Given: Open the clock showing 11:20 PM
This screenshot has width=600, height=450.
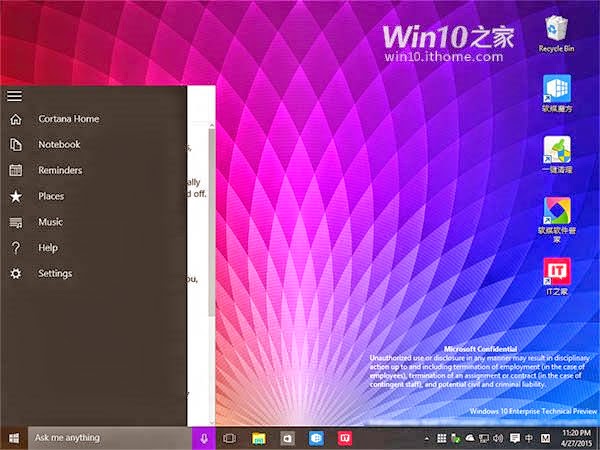Looking at the screenshot, I should (576, 439).
